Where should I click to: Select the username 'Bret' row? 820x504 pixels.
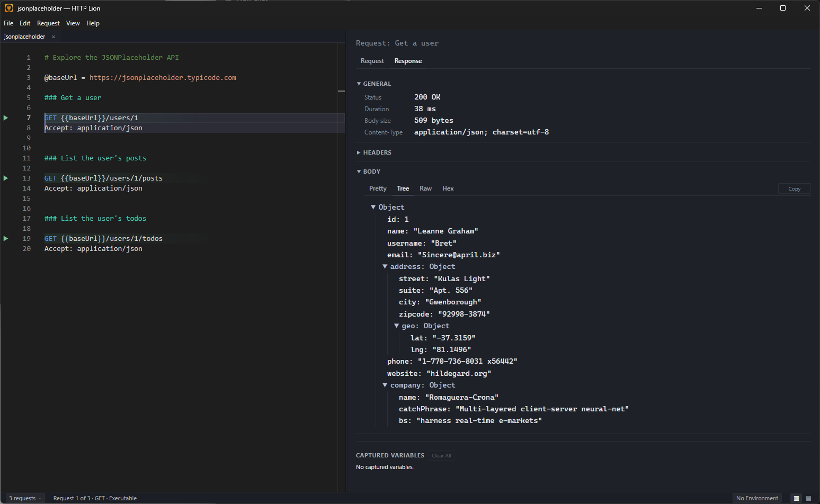coord(422,243)
